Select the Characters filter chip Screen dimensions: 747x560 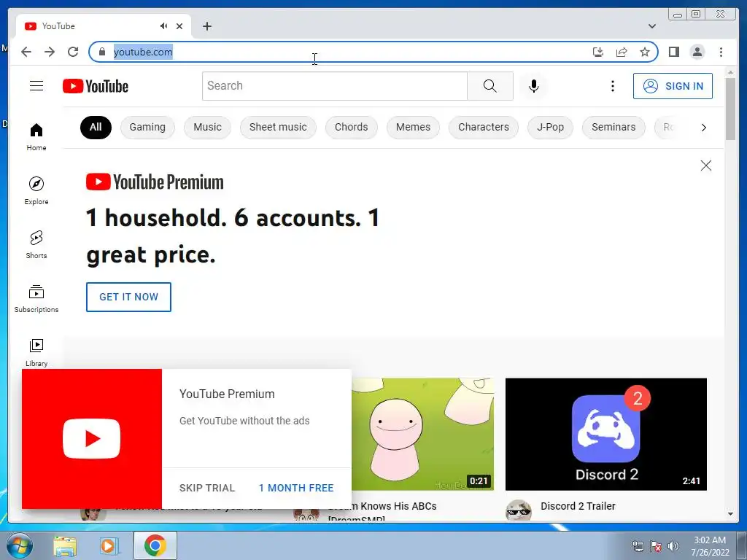[x=484, y=127]
